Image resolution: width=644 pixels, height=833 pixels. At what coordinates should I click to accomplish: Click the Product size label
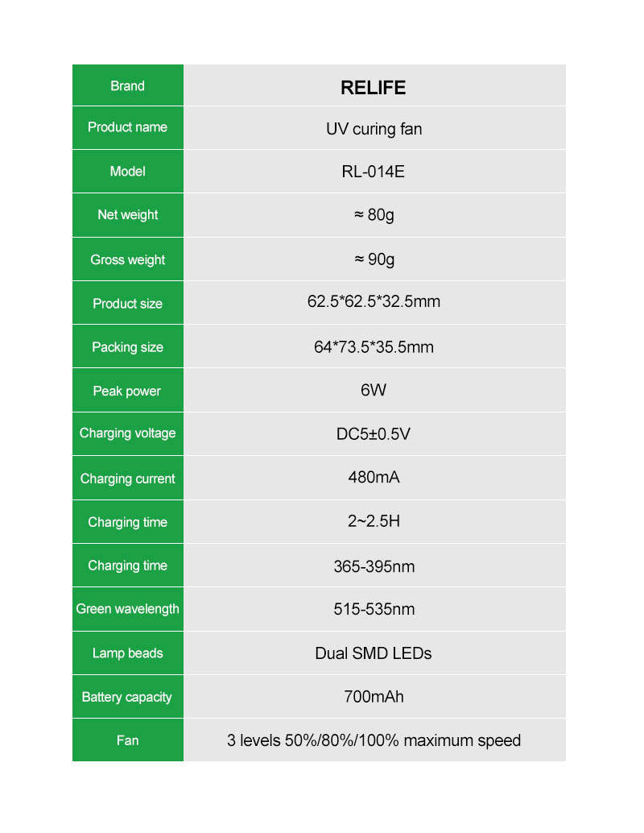point(127,304)
